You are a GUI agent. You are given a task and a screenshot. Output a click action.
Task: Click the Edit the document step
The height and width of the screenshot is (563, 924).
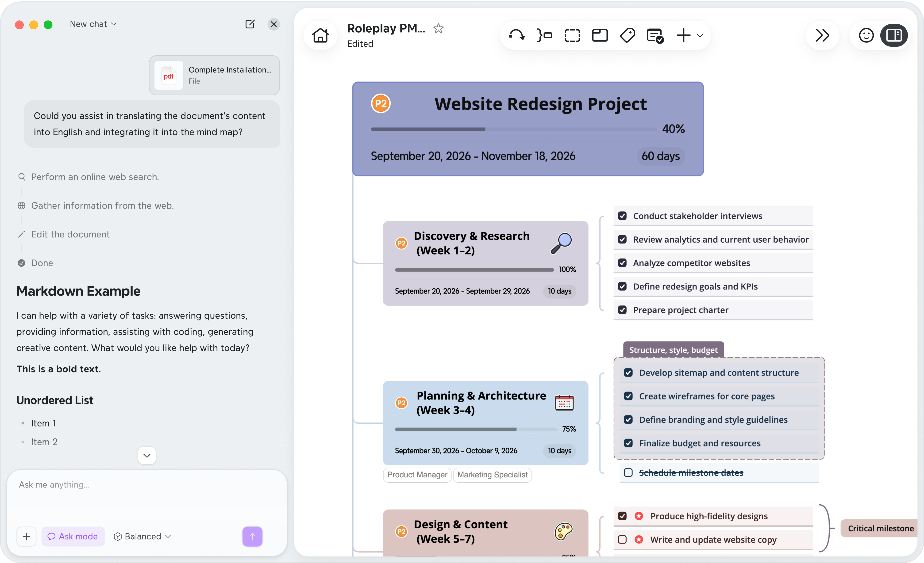(70, 234)
